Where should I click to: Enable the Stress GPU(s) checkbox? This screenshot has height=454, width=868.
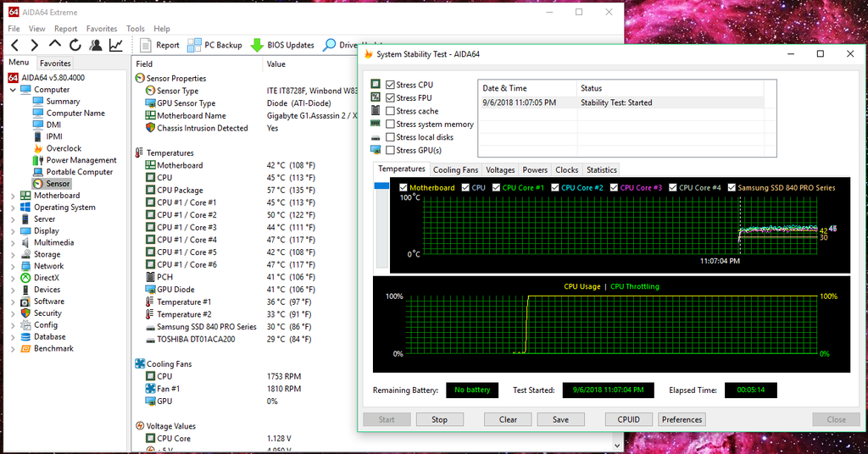coord(390,151)
